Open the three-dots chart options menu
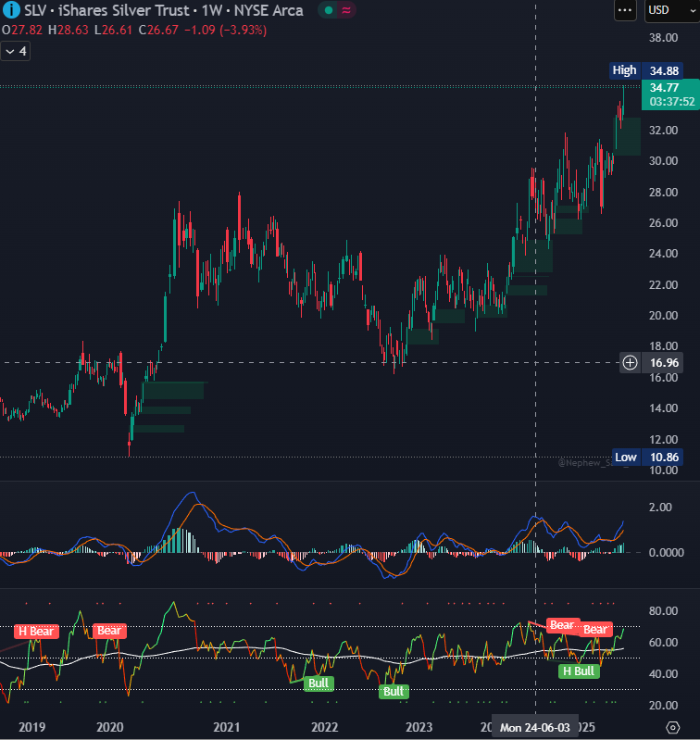 coord(625,10)
